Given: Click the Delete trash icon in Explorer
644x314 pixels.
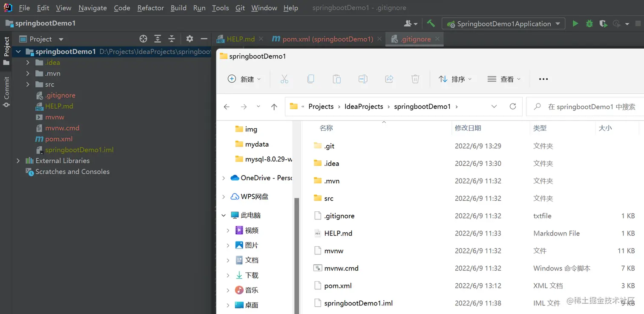Looking at the screenshot, I should pyautogui.click(x=415, y=79).
